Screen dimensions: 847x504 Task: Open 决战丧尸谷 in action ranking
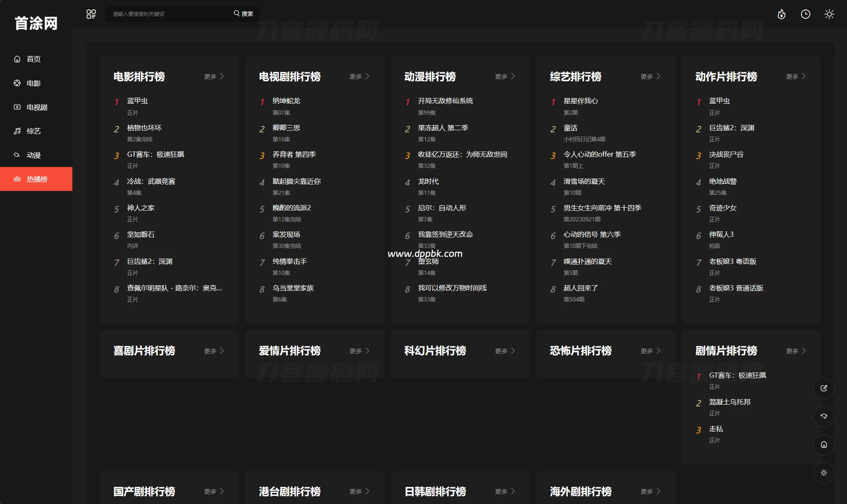pyautogui.click(x=727, y=155)
